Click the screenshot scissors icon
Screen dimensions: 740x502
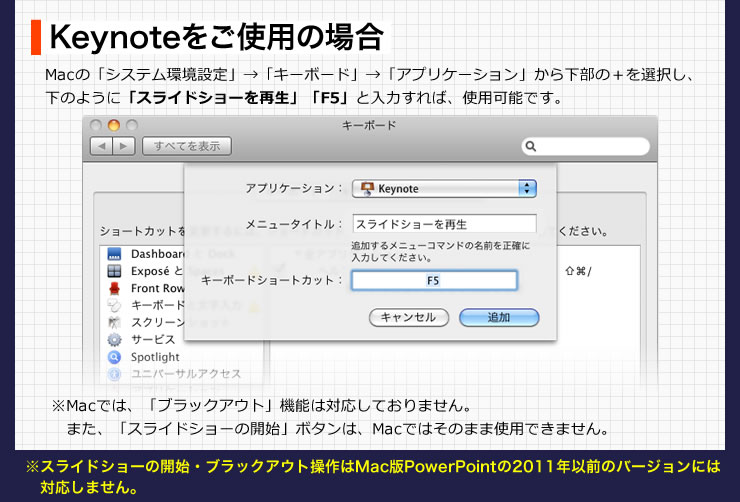(114, 323)
